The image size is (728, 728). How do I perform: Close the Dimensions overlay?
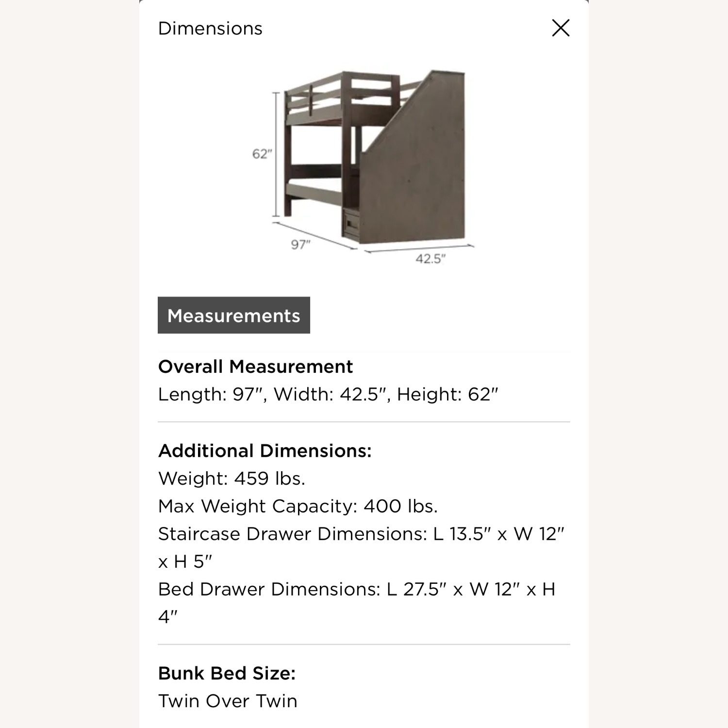561,28
